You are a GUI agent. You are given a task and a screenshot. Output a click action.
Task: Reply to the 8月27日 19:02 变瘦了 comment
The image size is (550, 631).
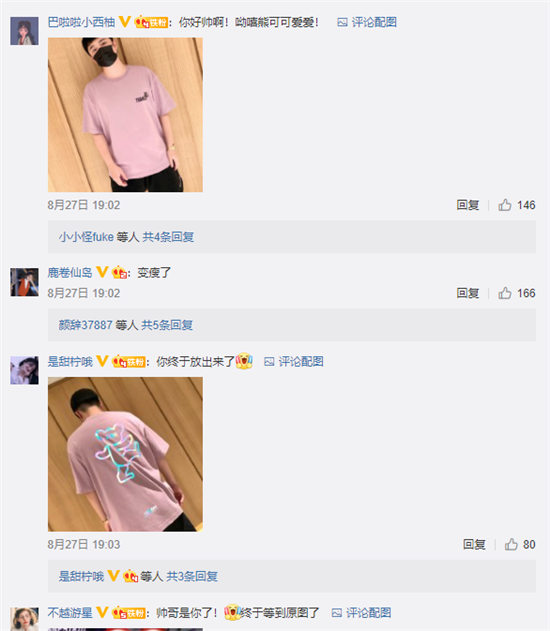point(468,293)
